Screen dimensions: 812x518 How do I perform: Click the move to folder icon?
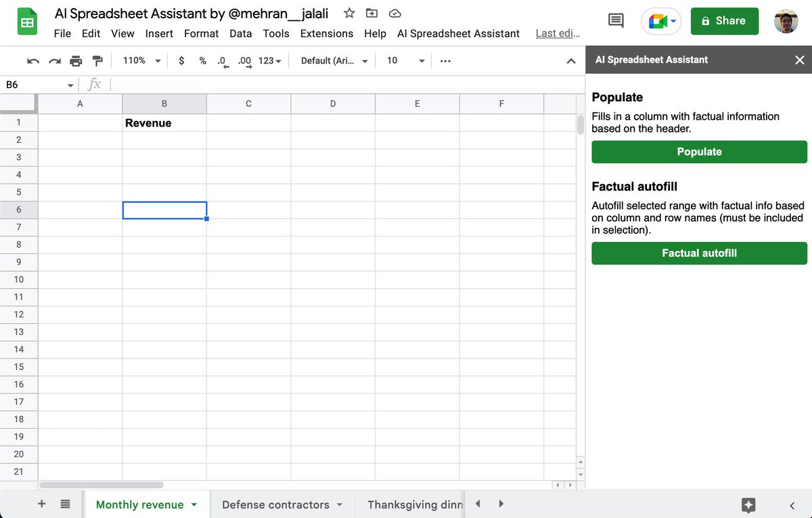click(x=372, y=13)
